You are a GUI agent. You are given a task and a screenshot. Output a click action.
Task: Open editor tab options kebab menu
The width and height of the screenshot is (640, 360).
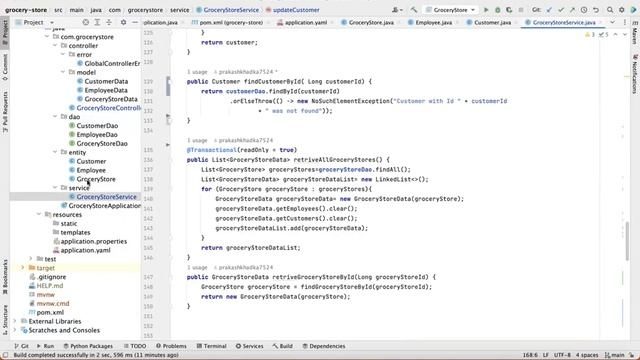[624, 22]
